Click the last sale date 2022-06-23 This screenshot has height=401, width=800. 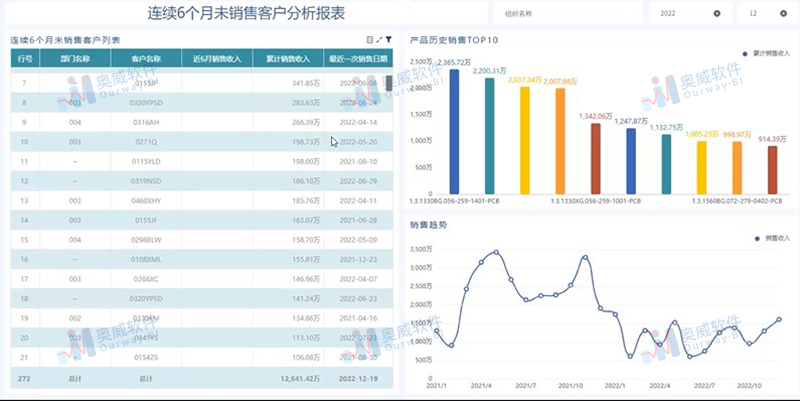pyautogui.click(x=358, y=298)
